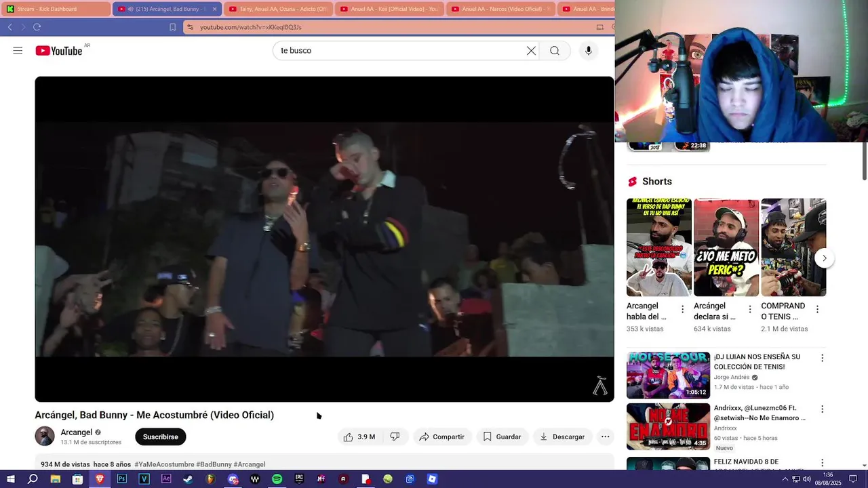This screenshot has height=488, width=868.
Task: Open options for 'COMPRANDO TENIS' short
Action: pyautogui.click(x=817, y=309)
